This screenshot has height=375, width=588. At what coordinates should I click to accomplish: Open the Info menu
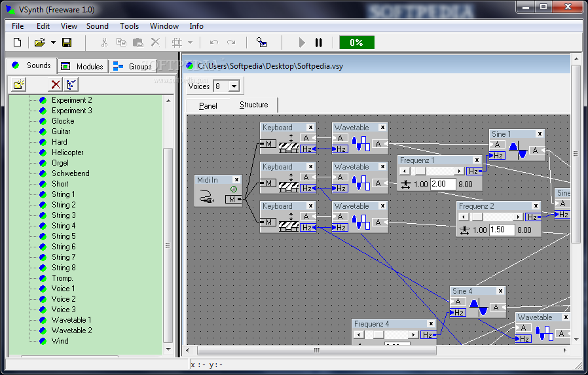(196, 26)
